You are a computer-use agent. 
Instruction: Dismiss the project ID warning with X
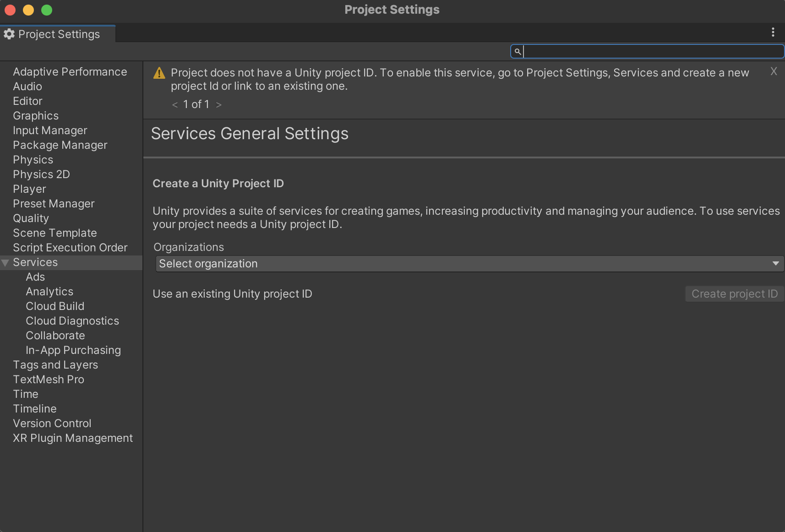click(x=774, y=71)
